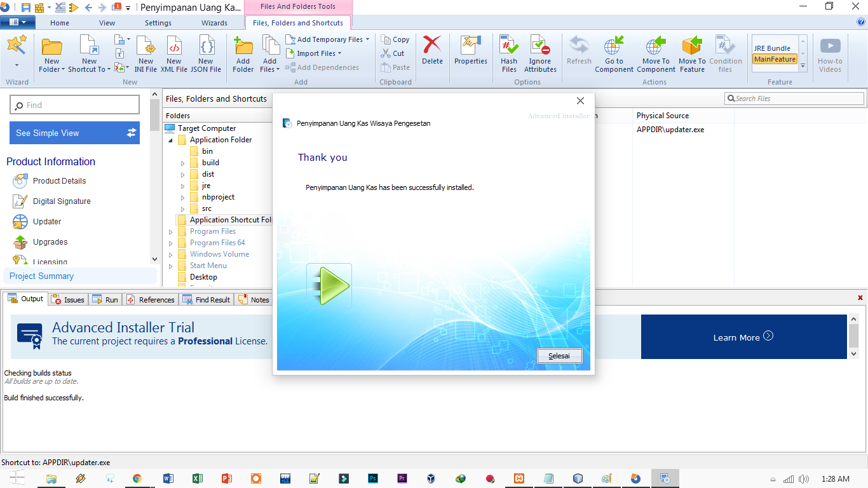Image resolution: width=868 pixels, height=488 pixels.
Task: Switch to the Issues tab
Action: [68, 299]
